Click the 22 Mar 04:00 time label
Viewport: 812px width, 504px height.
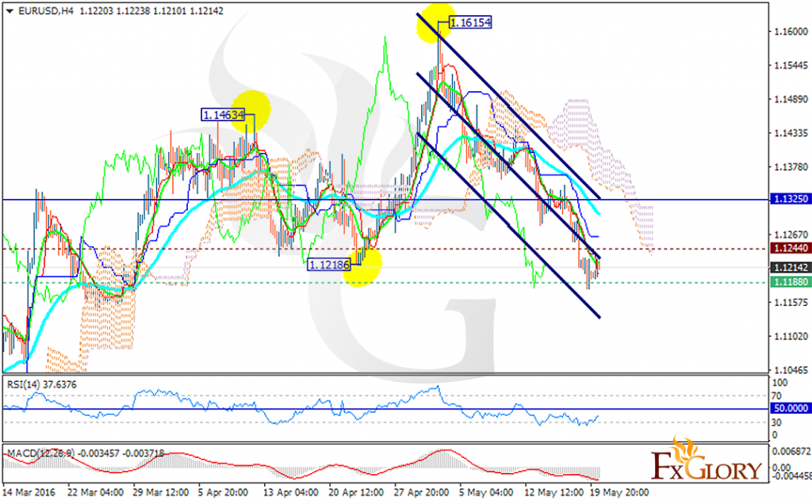click(x=95, y=492)
